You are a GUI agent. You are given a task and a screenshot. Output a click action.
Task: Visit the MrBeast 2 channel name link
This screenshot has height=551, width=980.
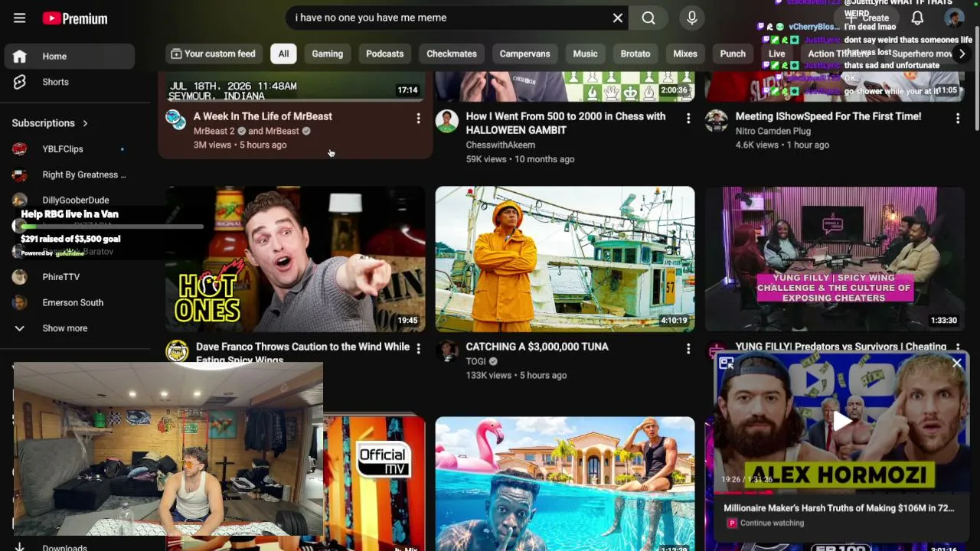pos(214,131)
